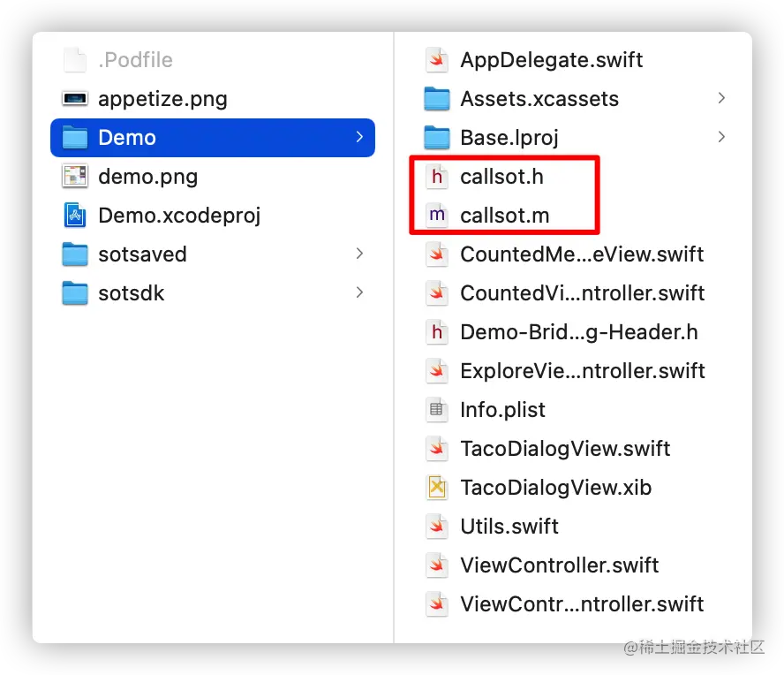Select the ViewController.swift file name
Image resolution: width=784 pixels, height=675 pixels.
coord(560,565)
